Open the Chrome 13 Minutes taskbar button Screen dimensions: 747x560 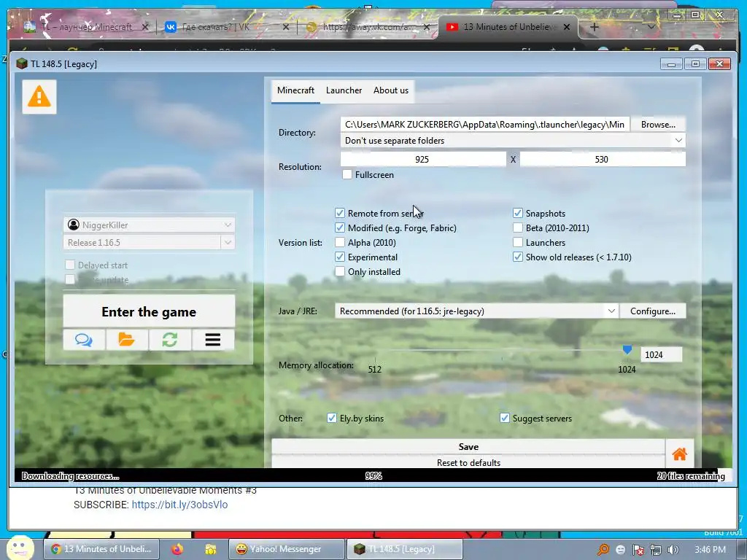tap(102, 549)
